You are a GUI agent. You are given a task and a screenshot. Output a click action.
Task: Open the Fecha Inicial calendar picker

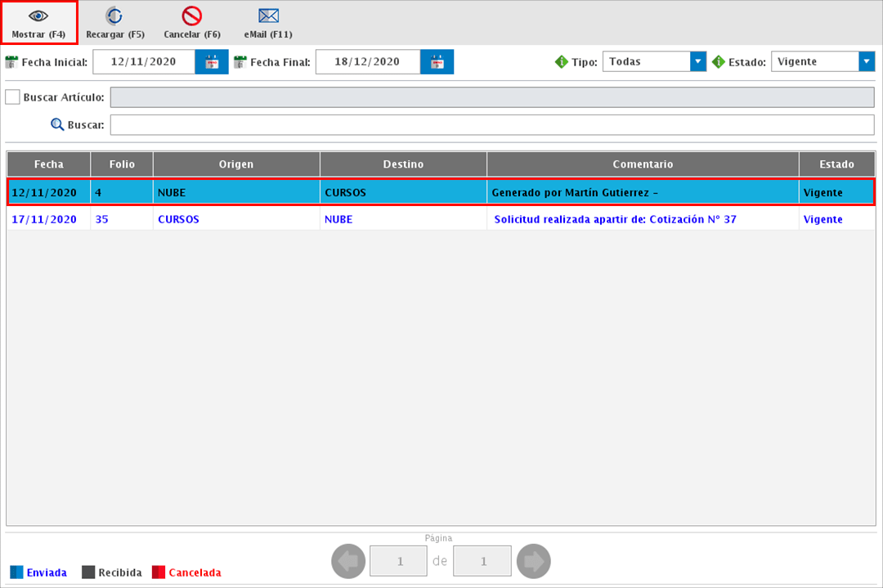coord(212,62)
